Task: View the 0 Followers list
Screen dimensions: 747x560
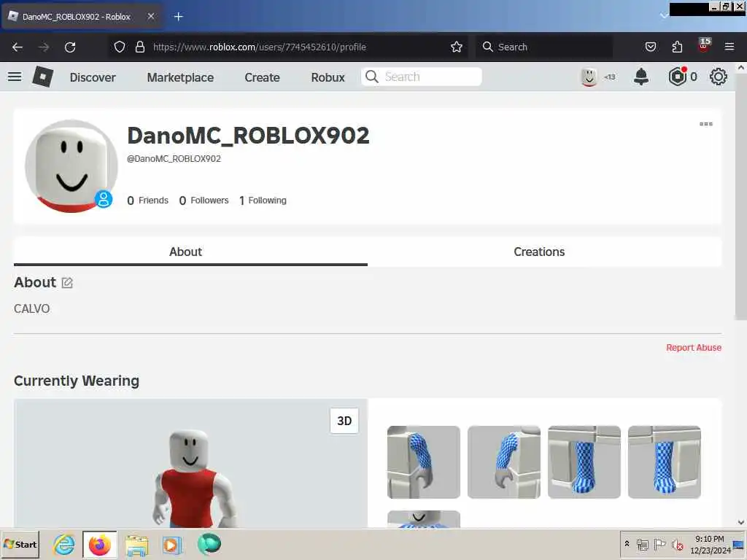Action: [x=204, y=201]
